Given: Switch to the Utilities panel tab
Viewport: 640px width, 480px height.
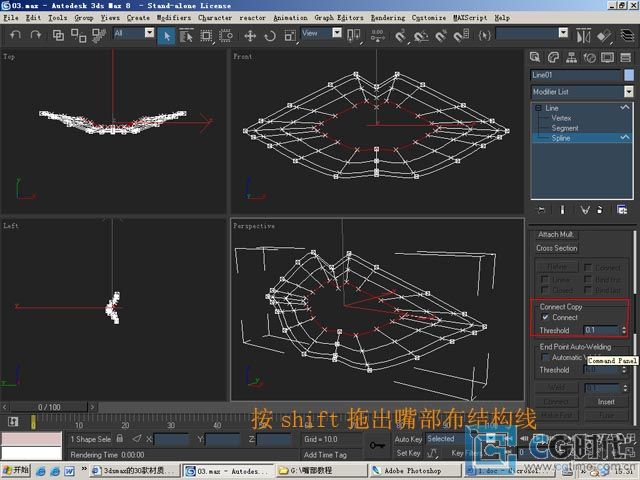Looking at the screenshot, I should pyautogui.click(x=626, y=58).
